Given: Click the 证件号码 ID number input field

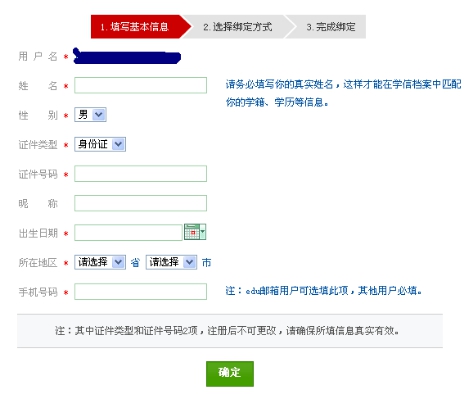Looking at the screenshot, I should pyautogui.click(x=140, y=174).
